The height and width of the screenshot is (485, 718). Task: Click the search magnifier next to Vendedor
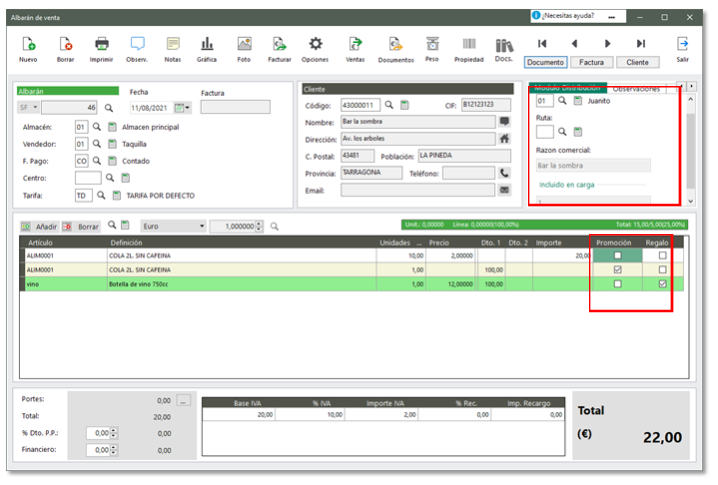click(x=97, y=144)
